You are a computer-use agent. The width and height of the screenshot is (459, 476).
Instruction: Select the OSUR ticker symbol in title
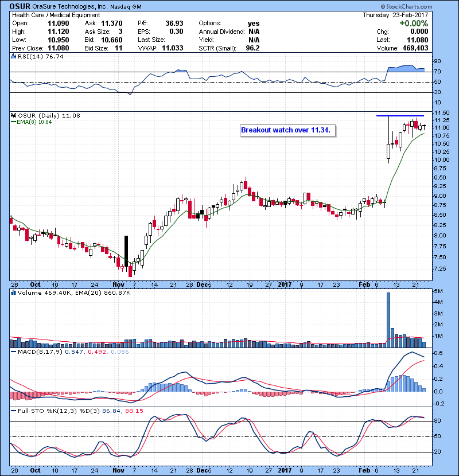(x=20, y=6)
